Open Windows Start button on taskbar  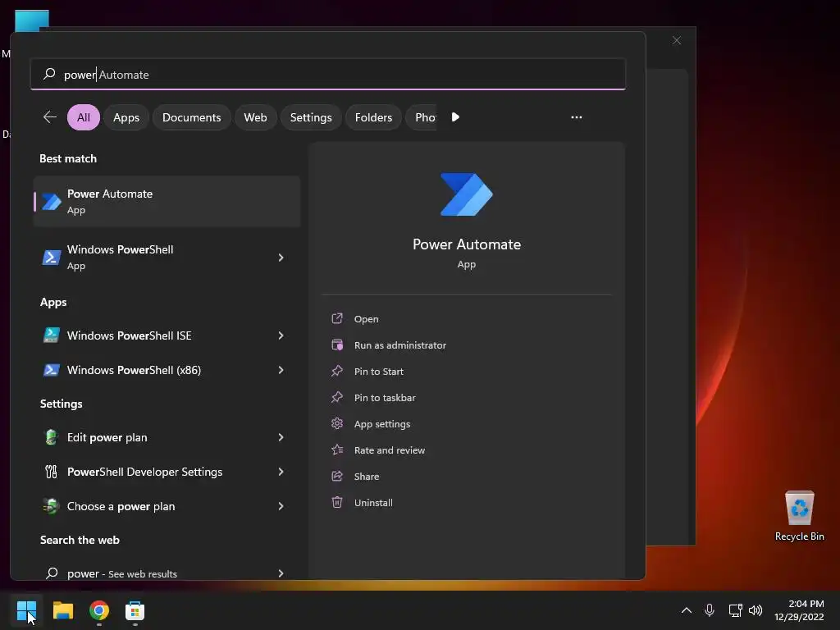point(26,610)
